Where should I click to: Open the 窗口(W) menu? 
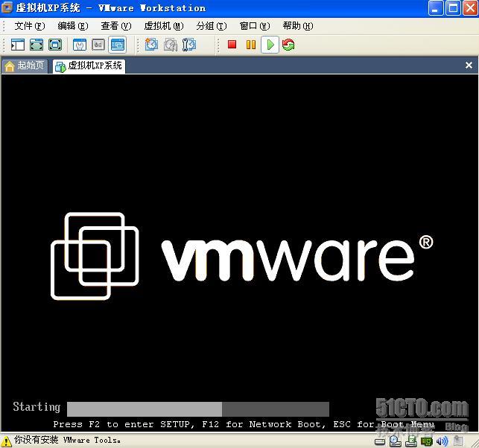point(255,26)
